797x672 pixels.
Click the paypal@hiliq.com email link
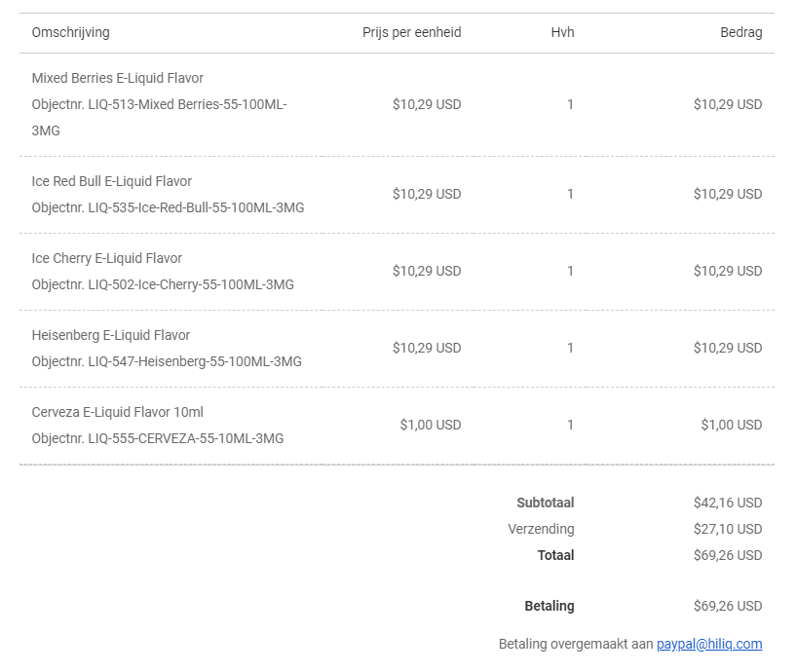[x=709, y=644]
